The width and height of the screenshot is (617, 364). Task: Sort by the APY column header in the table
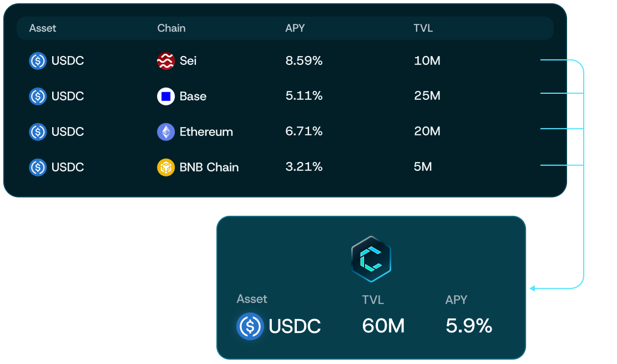[295, 28]
